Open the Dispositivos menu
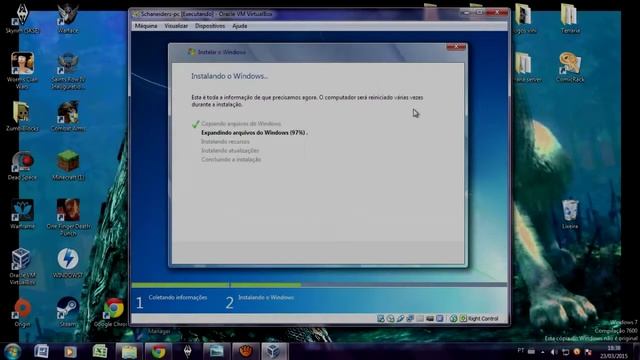This screenshot has height=360, width=640. click(x=210, y=26)
